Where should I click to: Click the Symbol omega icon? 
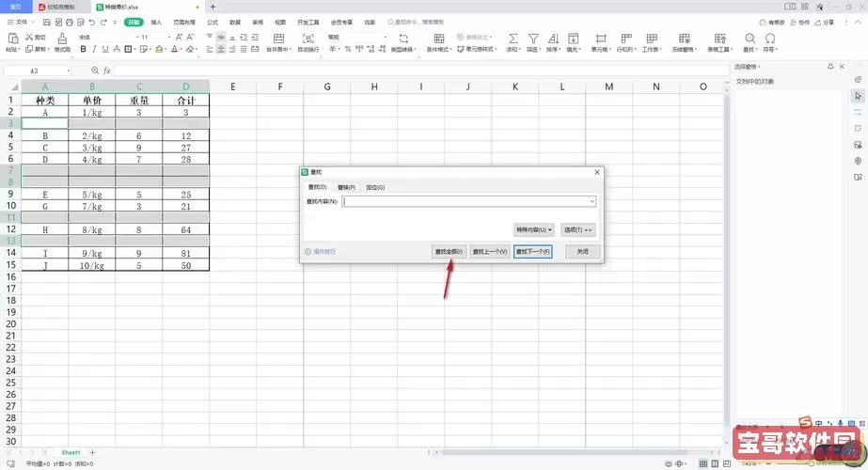click(770, 39)
